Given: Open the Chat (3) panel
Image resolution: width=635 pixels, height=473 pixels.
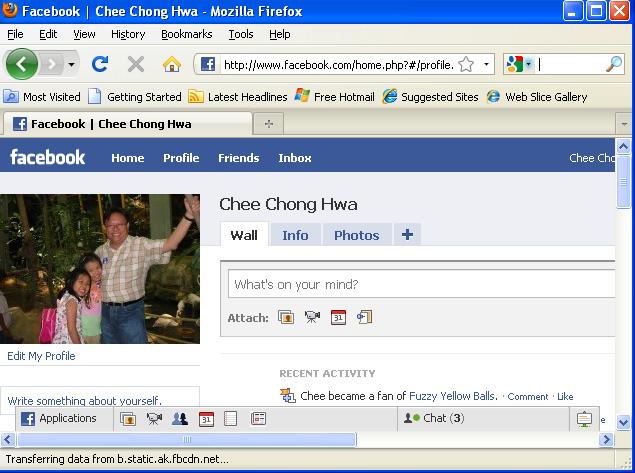Looking at the screenshot, I should (x=483, y=418).
